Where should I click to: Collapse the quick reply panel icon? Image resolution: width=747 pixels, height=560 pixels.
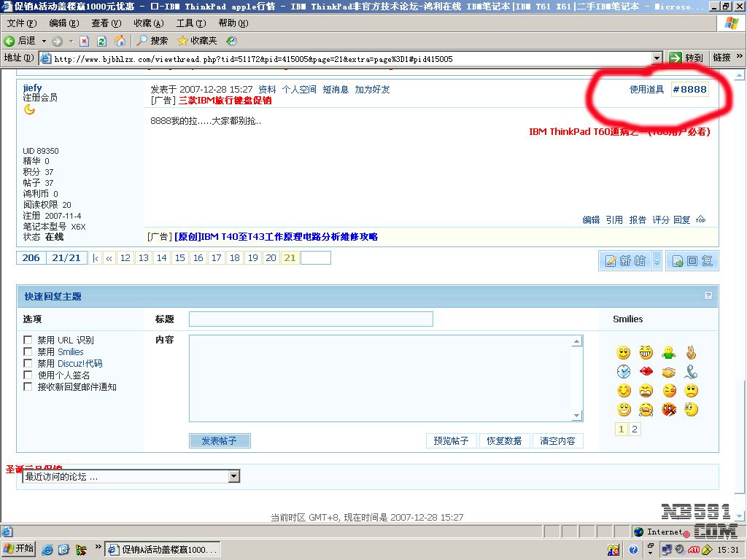pos(708,295)
